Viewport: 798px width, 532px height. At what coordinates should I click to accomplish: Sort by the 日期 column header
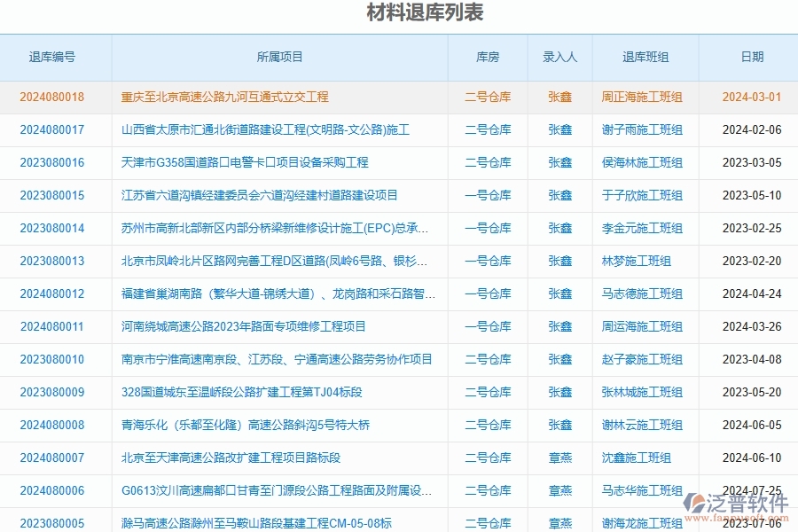coord(751,57)
